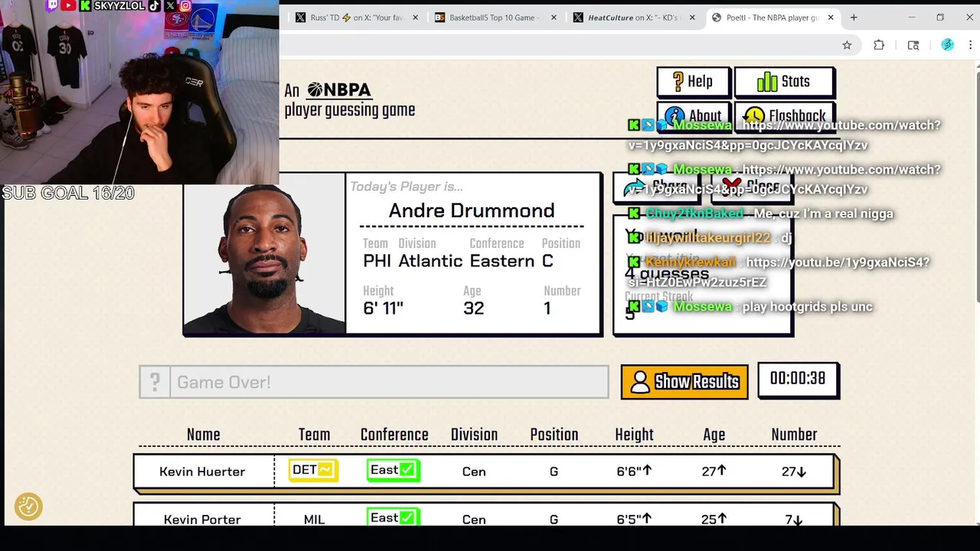Click the 'Conference' table column header
Viewport: 980px width, 551px height.
pyautogui.click(x=394, y=435)
